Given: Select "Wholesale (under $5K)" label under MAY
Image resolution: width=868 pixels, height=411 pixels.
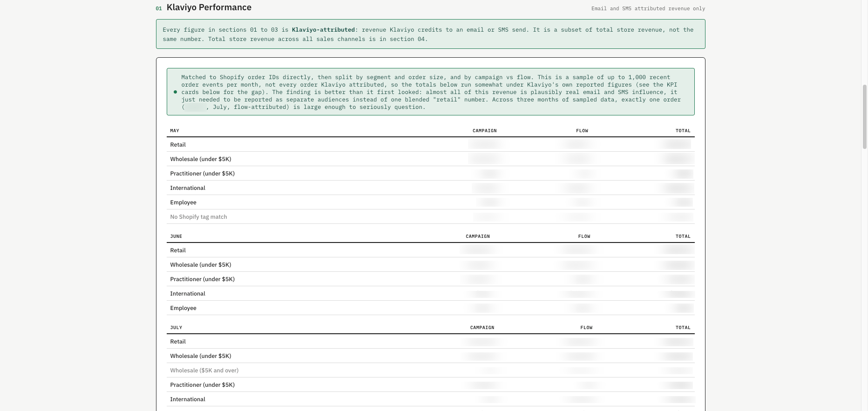Looking at the screenshot, I should click(201, 159).
